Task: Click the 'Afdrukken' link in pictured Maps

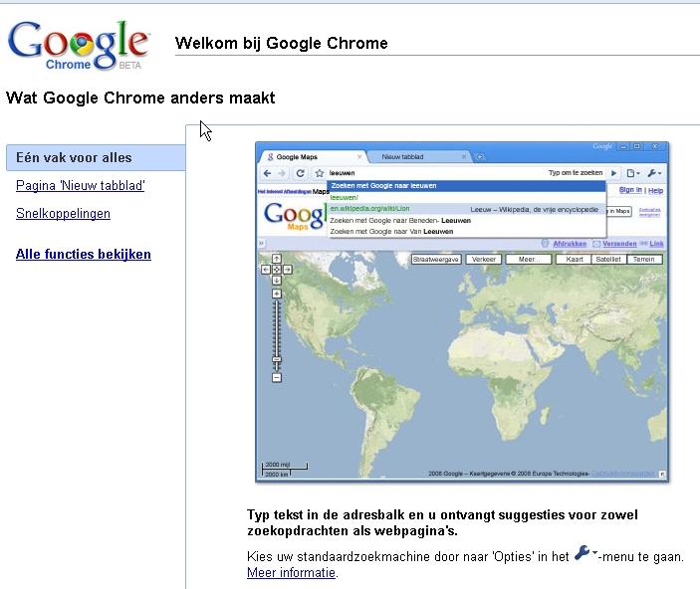Action: pos(570,244)
